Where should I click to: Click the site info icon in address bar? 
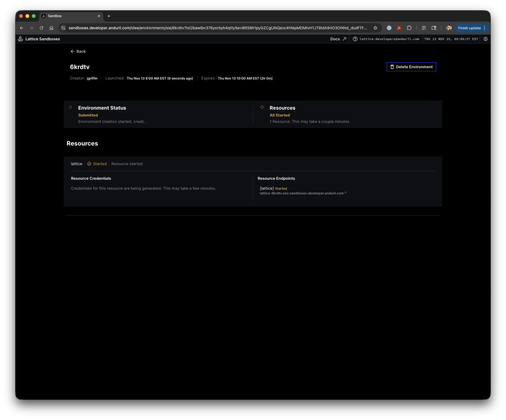(63, 28)
